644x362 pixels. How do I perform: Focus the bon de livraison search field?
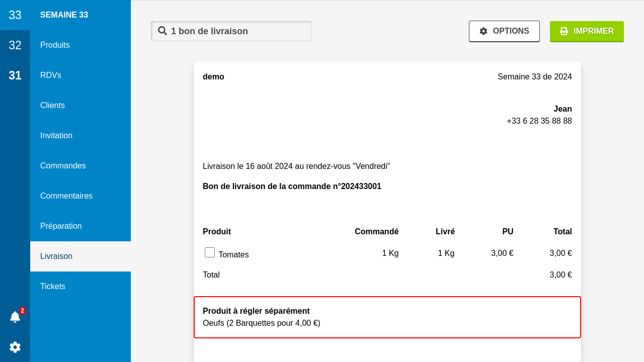click(x=236, y=31)
